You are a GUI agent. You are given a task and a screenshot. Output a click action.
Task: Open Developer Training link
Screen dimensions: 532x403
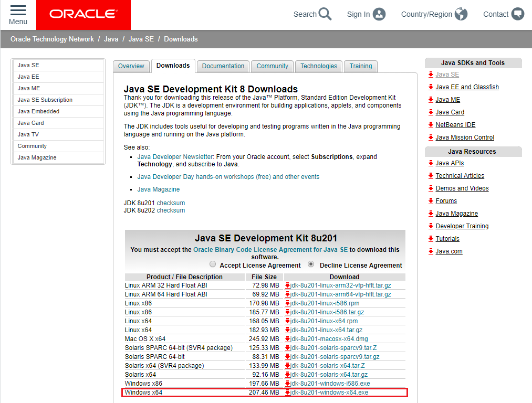tap(462, 226)
